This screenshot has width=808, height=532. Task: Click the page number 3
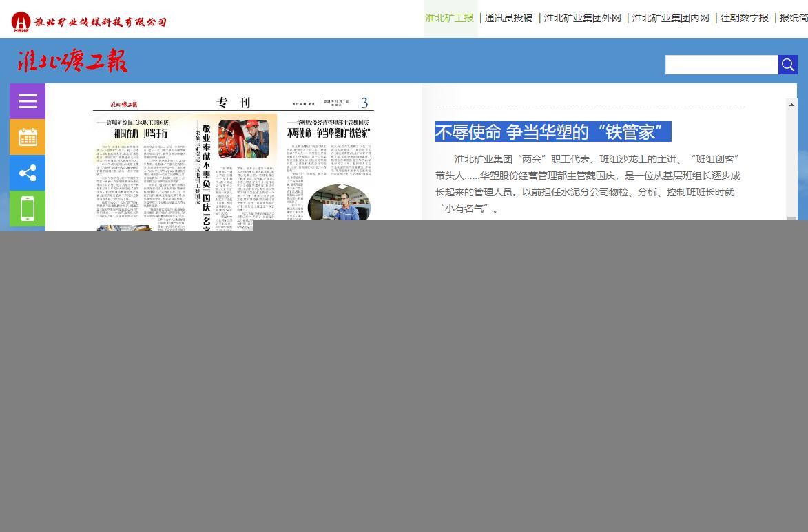[x=364, y=103]
